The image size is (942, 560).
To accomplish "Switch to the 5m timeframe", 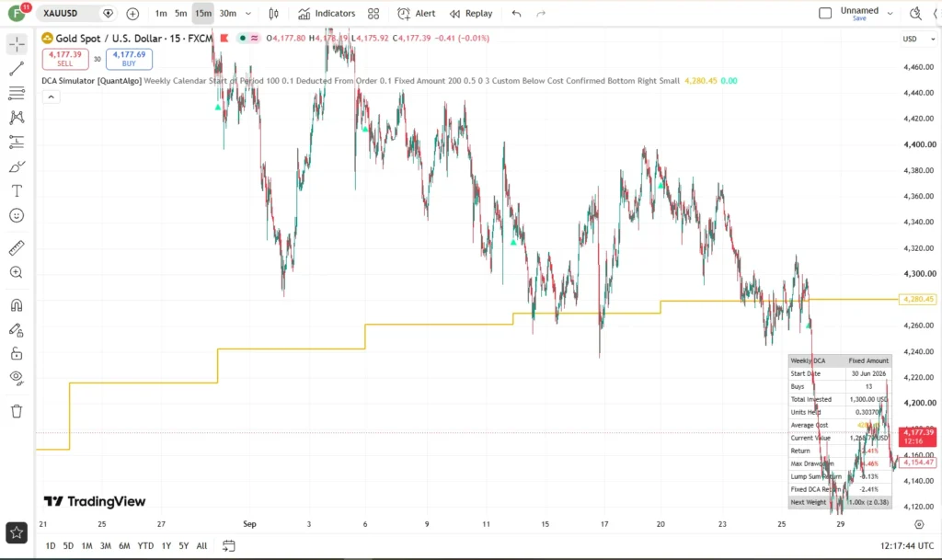I will point(181,13).
